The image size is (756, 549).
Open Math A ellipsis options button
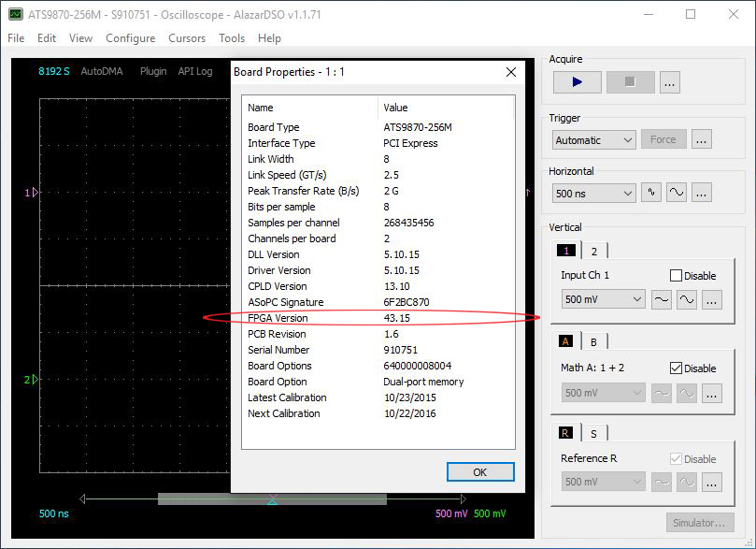pos(712,393)
